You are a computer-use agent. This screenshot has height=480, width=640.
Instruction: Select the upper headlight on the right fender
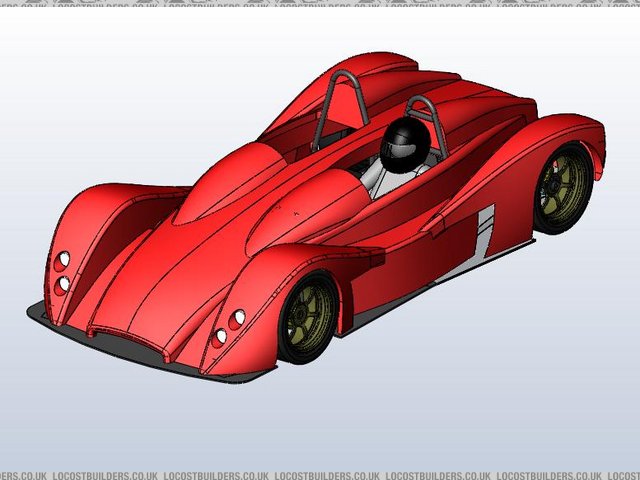click(238, 319)
